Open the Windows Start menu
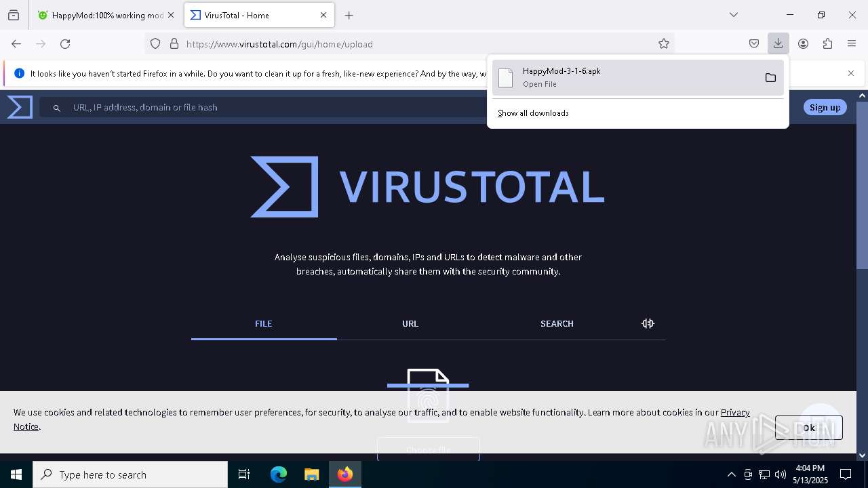This screenshot has width=868, height=488. [x=16, y=474]
